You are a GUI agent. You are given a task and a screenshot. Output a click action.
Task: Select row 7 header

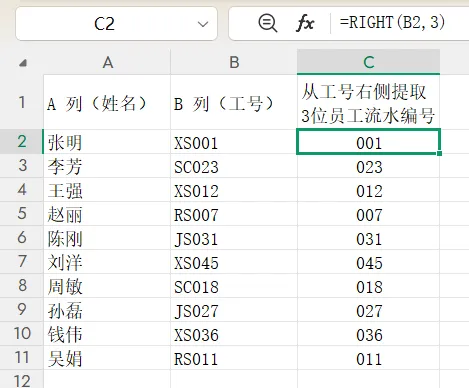pyautogui.click(x=22, y=262)
